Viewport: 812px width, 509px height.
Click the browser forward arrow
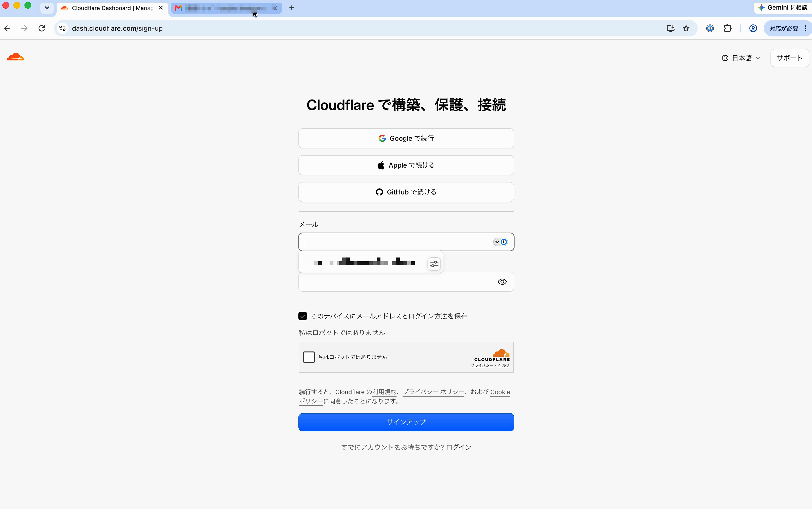[24, 28]
